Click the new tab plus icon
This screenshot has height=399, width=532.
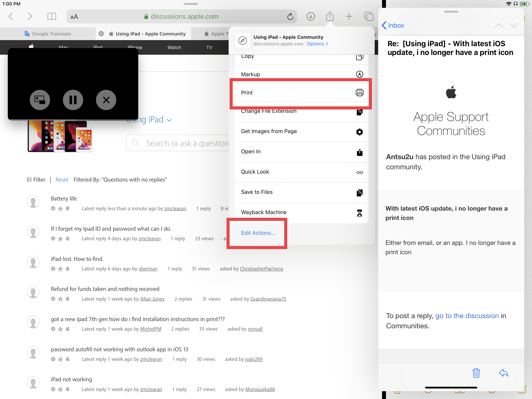[x=349, y=16]
